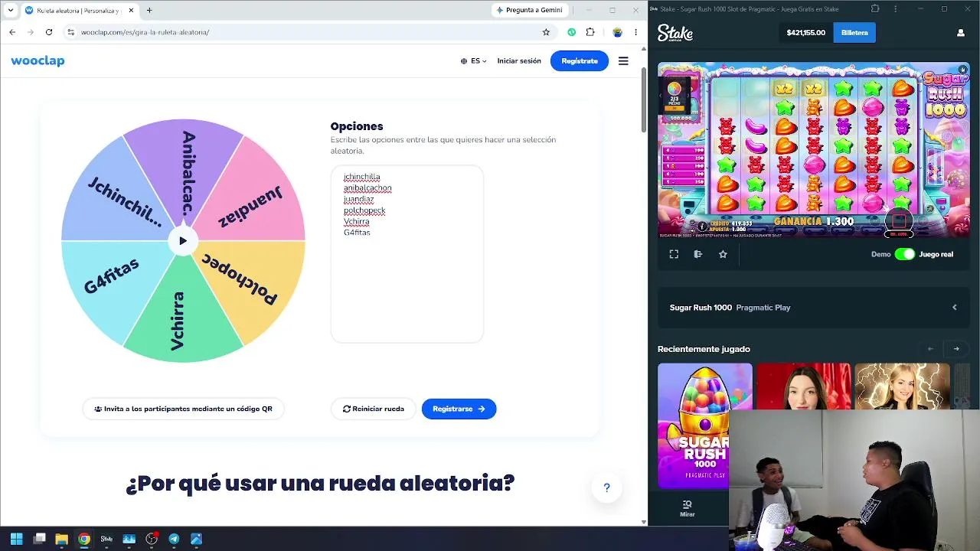This screenshot has width=980, height=551.
Task: Add Sugar Rush 1000 to favorites
Action: coord(723,254)
